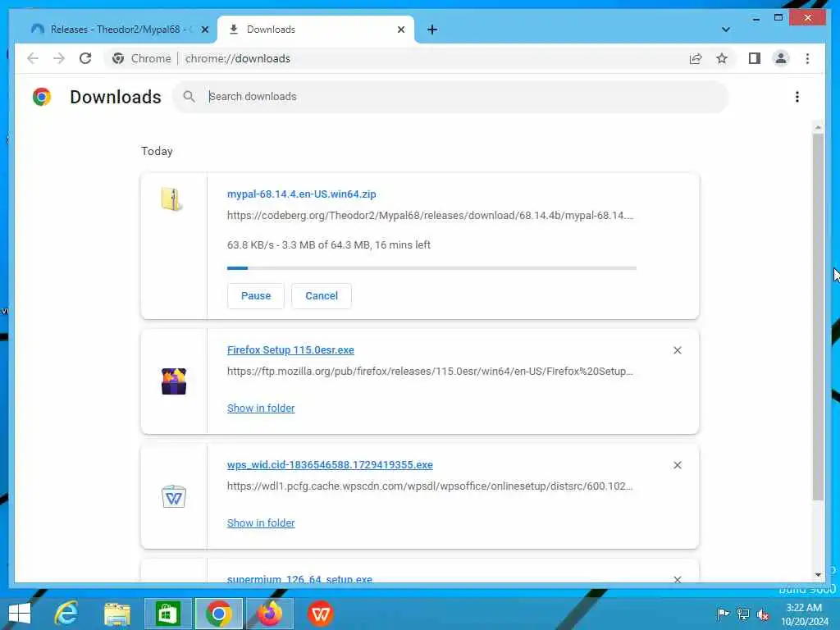The width and height of the screenshot is (840, 630).
Task: Click the wpscdn.com source URL text
Action: pyautogui.click(x=430, y=486)
